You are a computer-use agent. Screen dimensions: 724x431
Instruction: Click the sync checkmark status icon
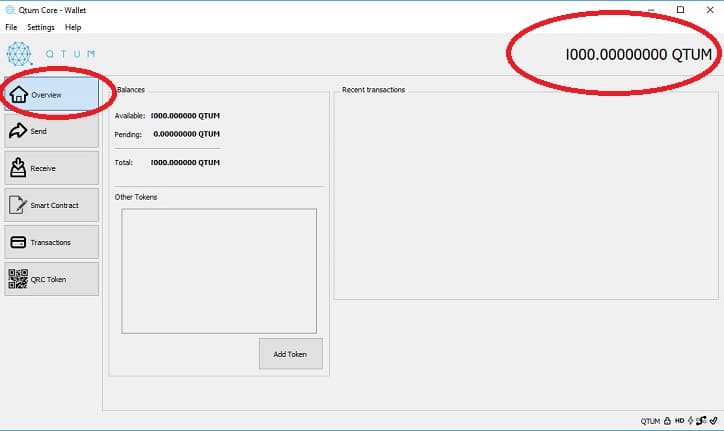pos(714,421)
